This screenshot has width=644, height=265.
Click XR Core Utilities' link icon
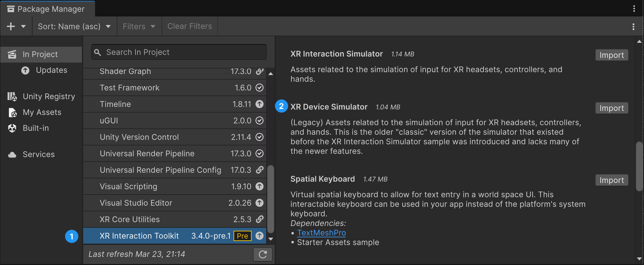(260, 219)
